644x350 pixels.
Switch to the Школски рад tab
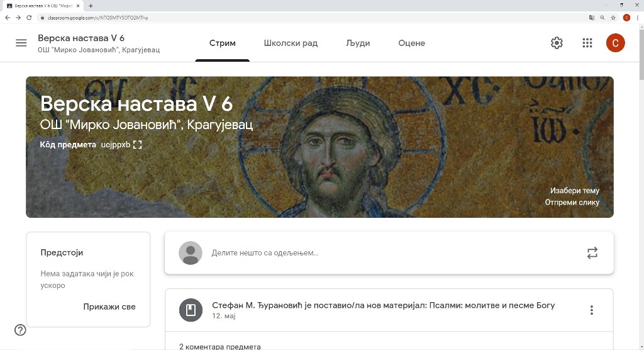coord(291,43)
